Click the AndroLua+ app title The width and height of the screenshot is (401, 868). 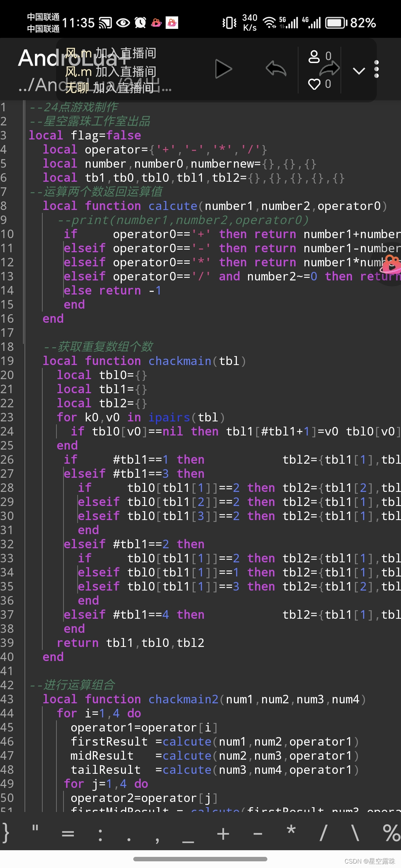click(x=74, y=58)
